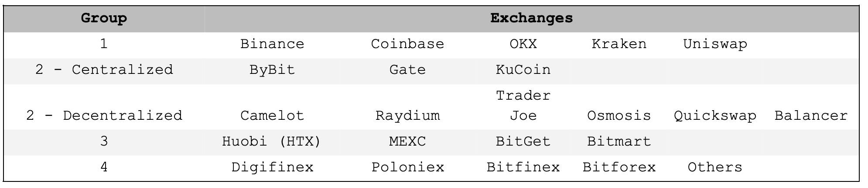Select the Kraken cell
Image resolution: width=868 pixels, height=188 pixels.
pos(619,44)
